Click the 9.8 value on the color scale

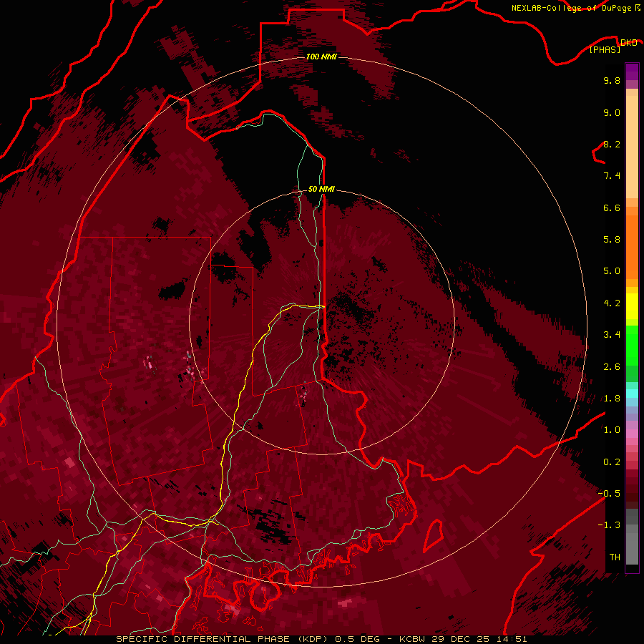(612, 80)
